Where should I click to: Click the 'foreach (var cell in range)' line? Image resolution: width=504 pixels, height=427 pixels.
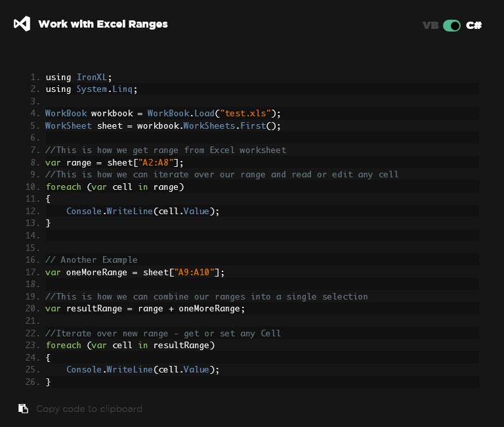coord(115,187)
